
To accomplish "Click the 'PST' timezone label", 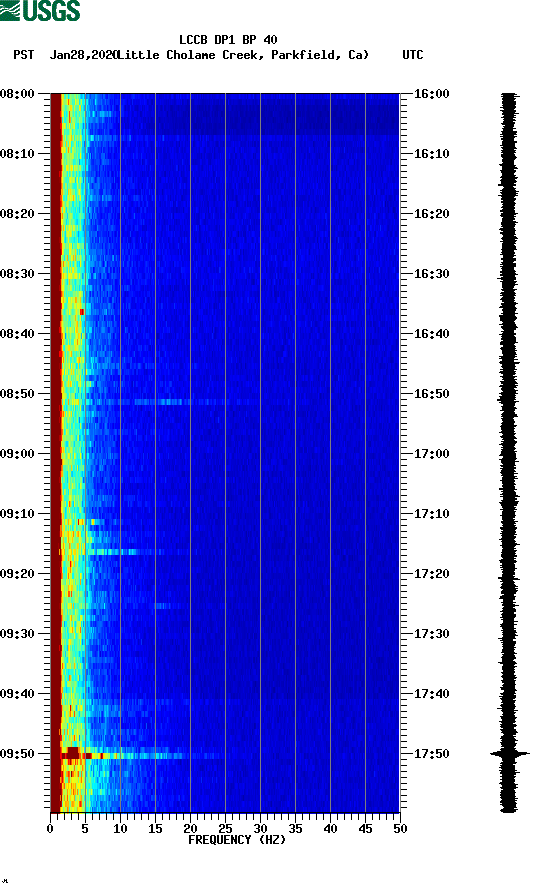I will tap(23, 55).
